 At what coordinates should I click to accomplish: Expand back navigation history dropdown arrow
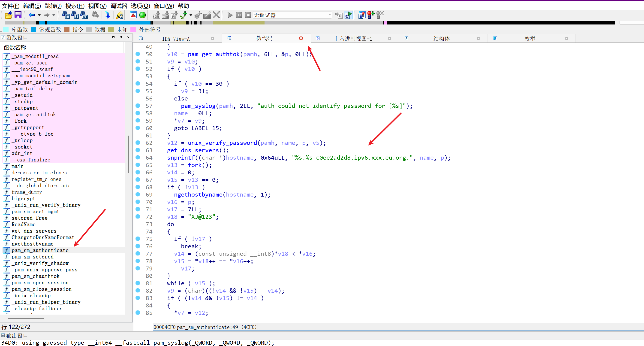39,15
